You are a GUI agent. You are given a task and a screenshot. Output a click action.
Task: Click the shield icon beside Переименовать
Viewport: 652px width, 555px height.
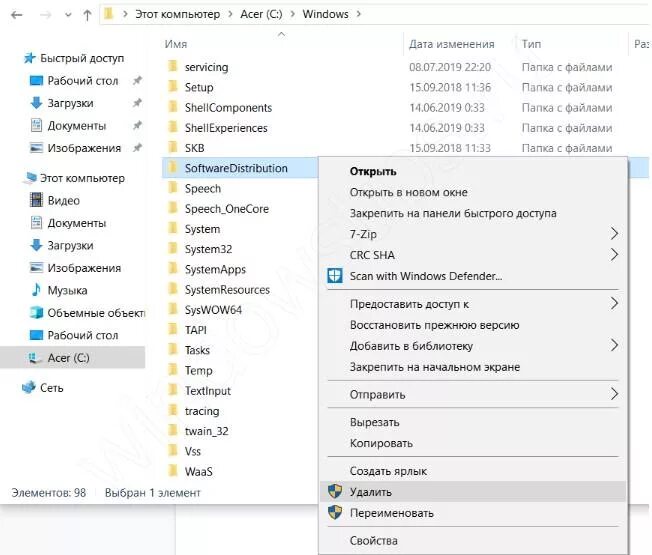(x=335, y=513)
